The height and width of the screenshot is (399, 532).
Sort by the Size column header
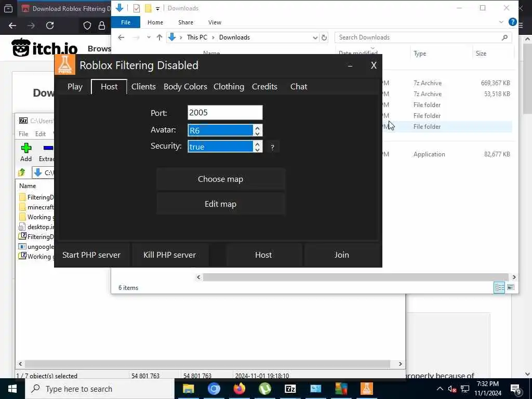point(481,54)
